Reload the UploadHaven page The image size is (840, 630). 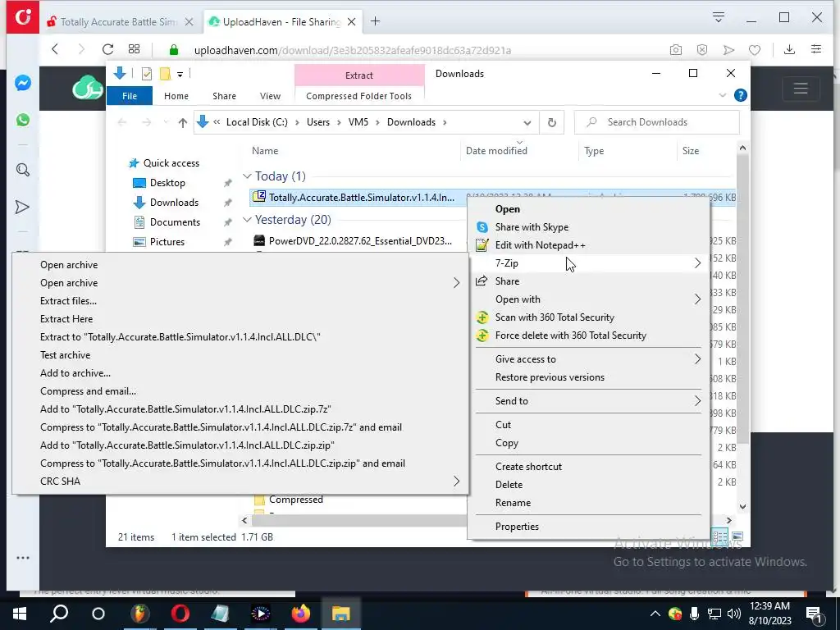tap(107, 49)
